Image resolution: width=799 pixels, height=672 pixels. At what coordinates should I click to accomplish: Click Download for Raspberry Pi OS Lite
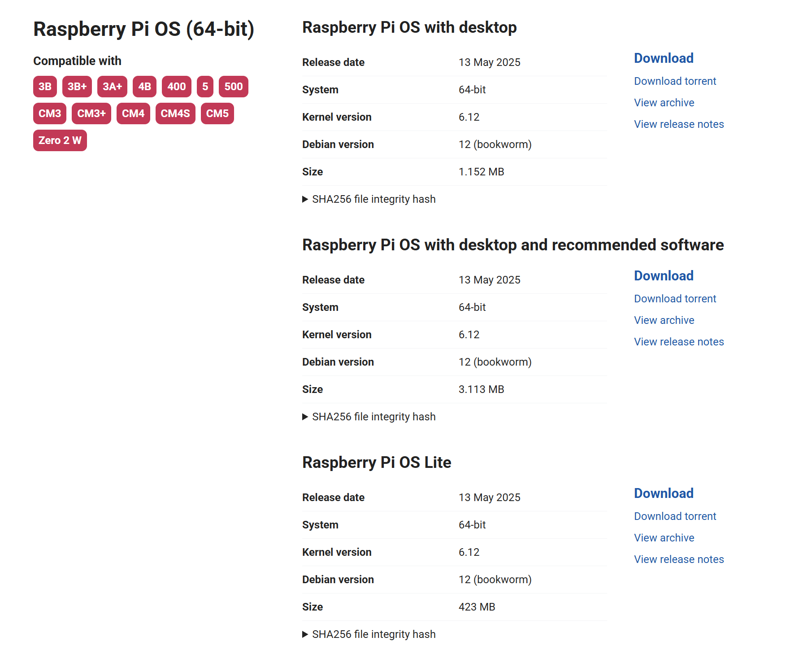663,493
